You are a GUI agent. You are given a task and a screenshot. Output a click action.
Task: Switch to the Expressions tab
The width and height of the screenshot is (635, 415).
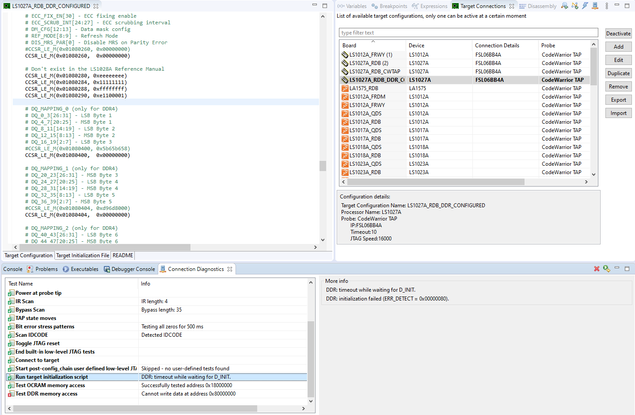click(429, 6)
